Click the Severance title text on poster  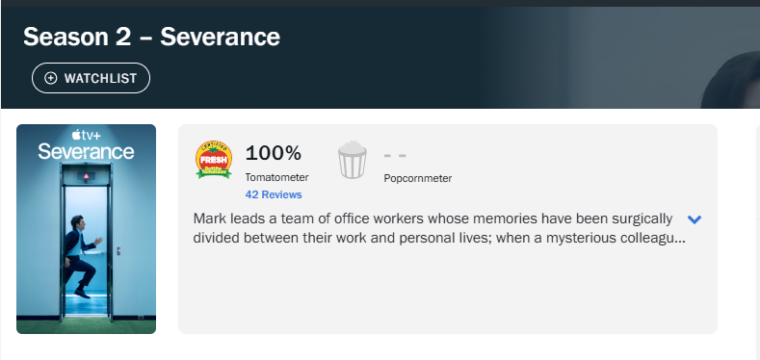tap(86, 151)
